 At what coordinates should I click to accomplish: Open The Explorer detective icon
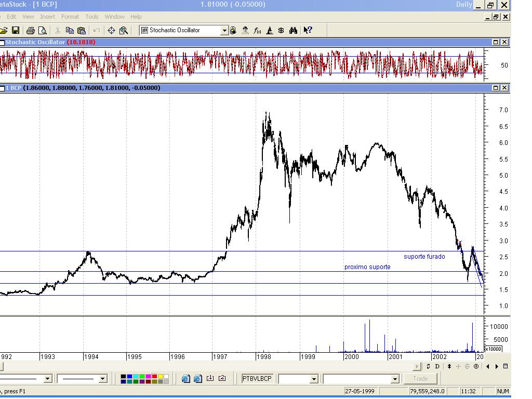(245, 31)
